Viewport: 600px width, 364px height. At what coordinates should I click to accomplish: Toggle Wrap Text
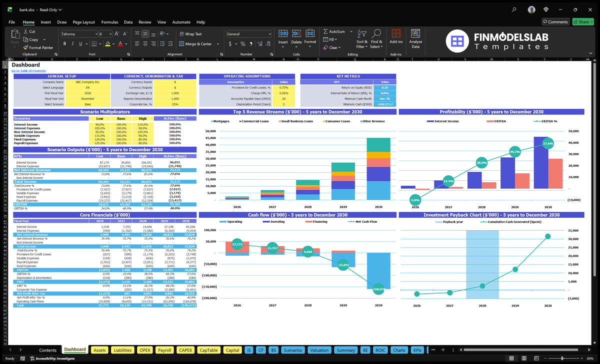click(190, 34)
